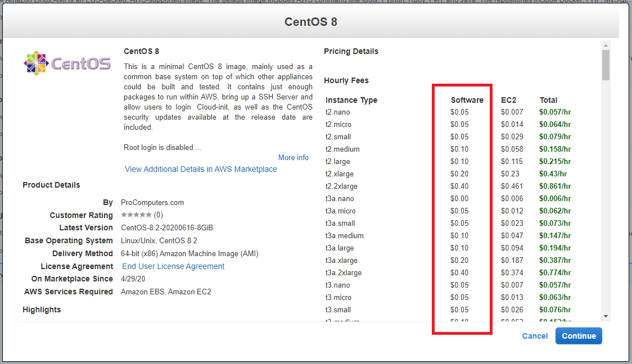Select the t3a.2xlarge instance type label

(344, 272)
